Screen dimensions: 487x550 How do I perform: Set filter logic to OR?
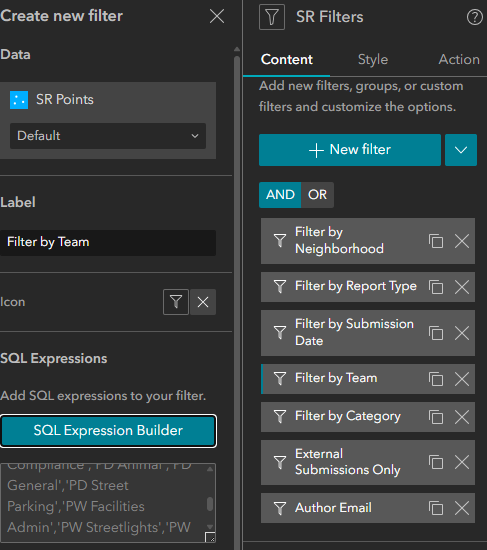point(317,195)
